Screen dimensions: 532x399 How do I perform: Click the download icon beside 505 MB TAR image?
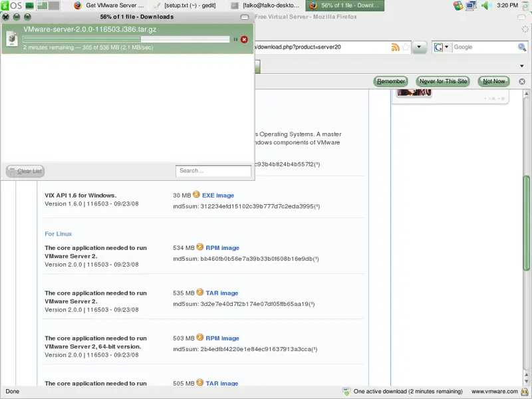200,382
